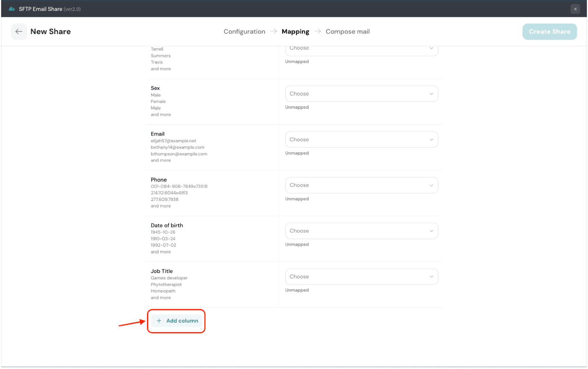Click the cloud logo in title bar
This screenshot has height=369, width=588.
[12, 9]
